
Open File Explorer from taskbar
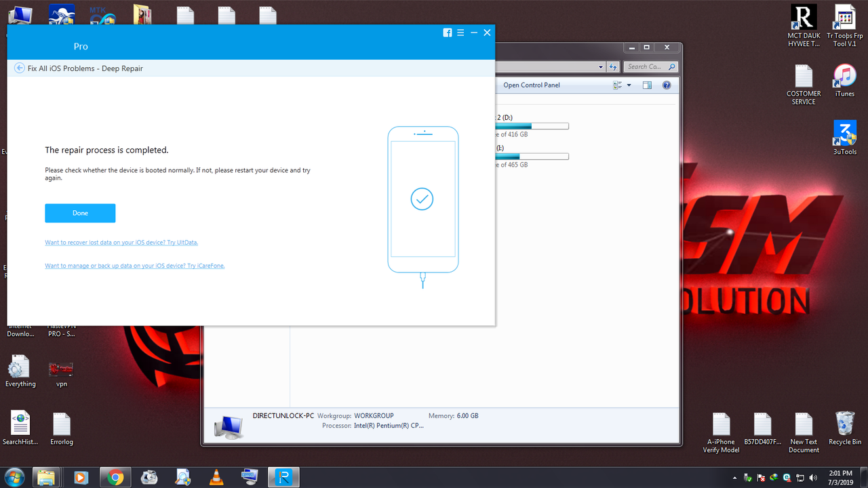[46, 477]
